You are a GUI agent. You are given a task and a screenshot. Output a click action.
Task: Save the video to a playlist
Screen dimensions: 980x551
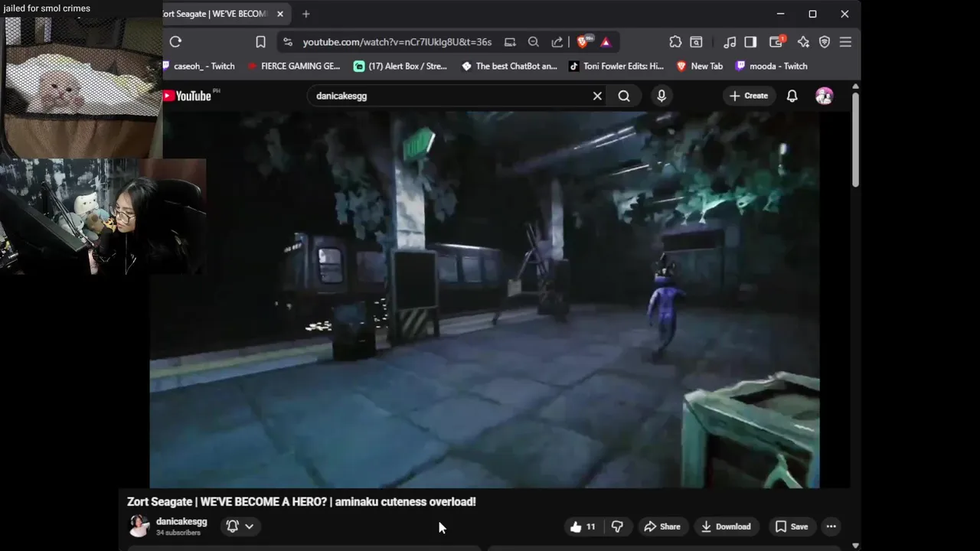pyautogui.click(x=791, y=527)
